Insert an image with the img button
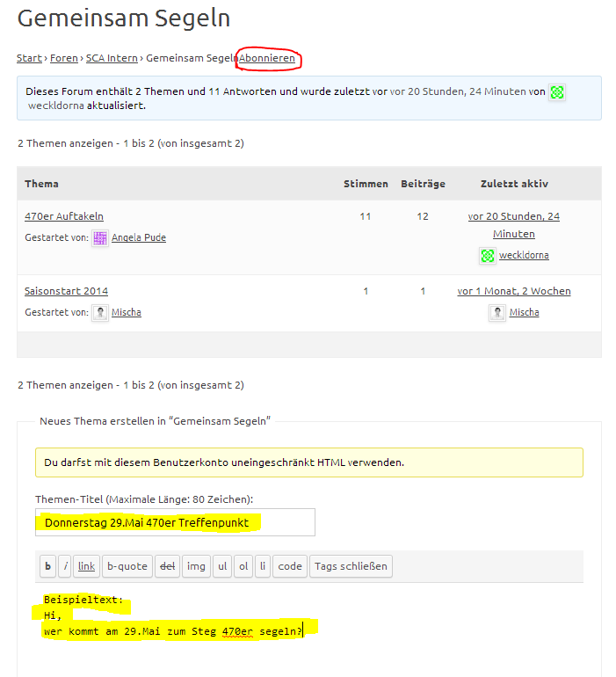 pyautogui.click(x=195, y=566)
